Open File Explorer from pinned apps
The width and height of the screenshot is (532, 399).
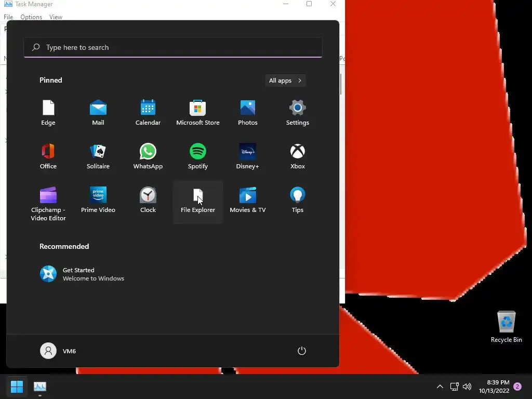tap(198, 202)
